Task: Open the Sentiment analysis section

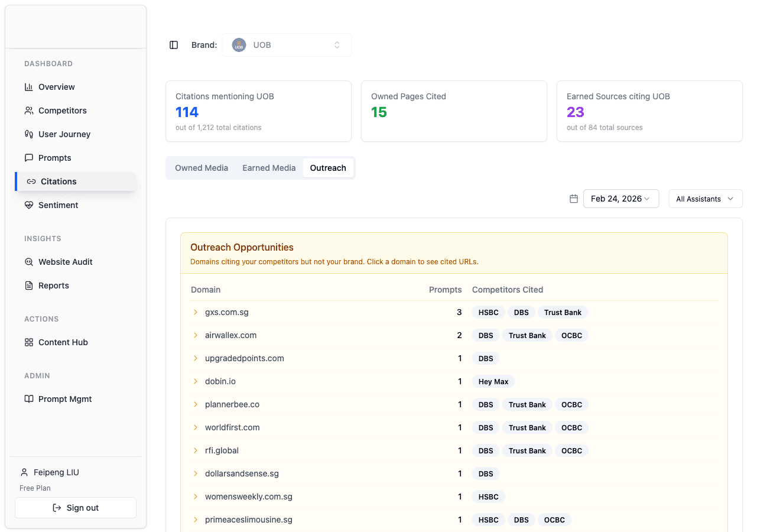Action: pos(57,205)
